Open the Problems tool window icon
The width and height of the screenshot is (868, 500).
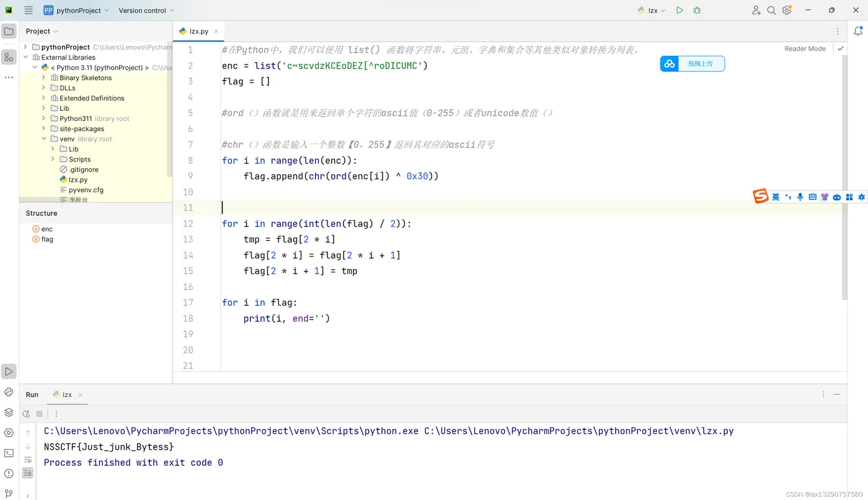click(9, 473)
